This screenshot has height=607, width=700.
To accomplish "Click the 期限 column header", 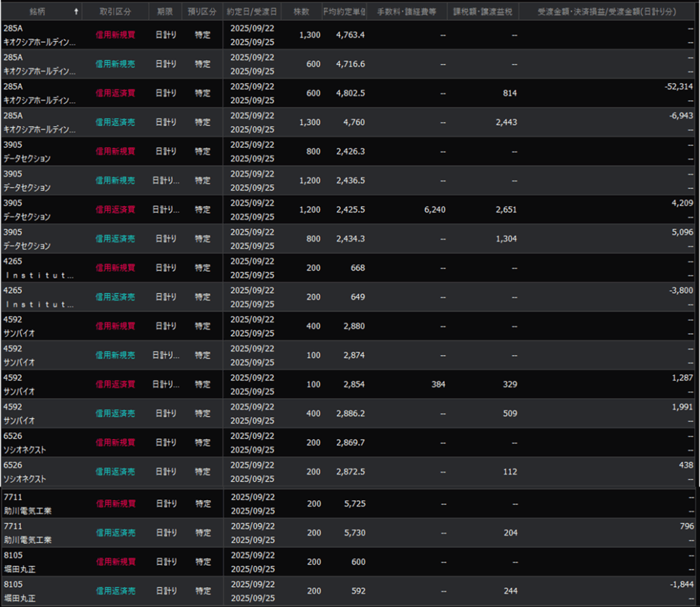I will 165,12.
